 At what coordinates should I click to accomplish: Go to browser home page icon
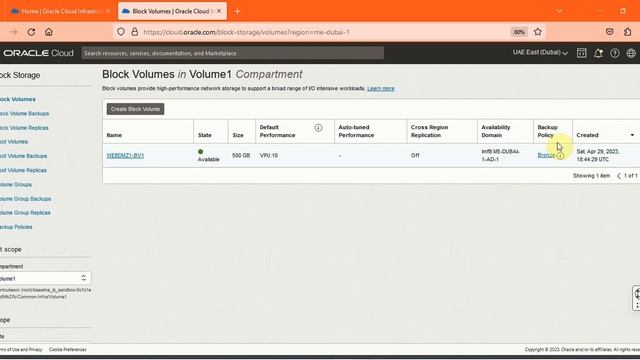[x=49, y=32]
